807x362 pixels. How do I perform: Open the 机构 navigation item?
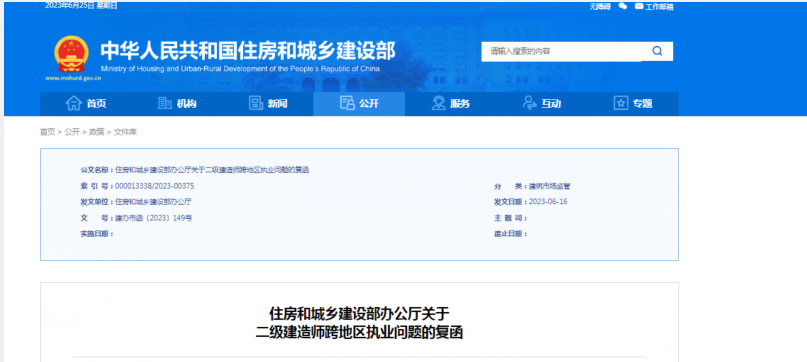177,104
